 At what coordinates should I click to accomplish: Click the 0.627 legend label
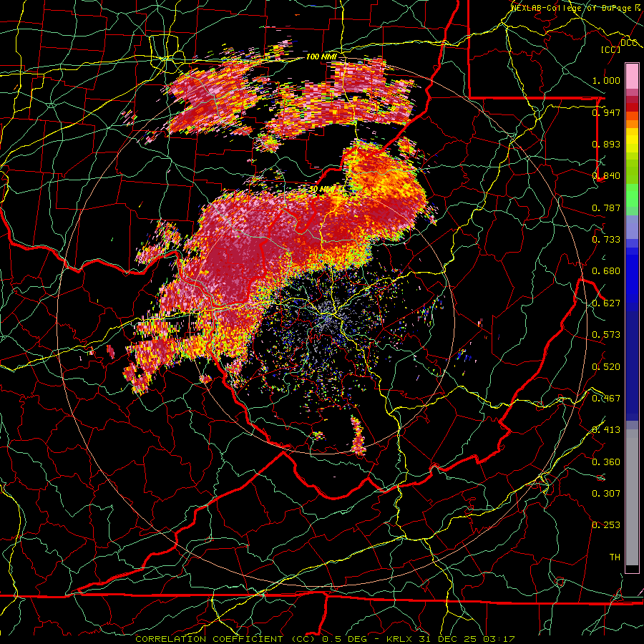(606, 303)
